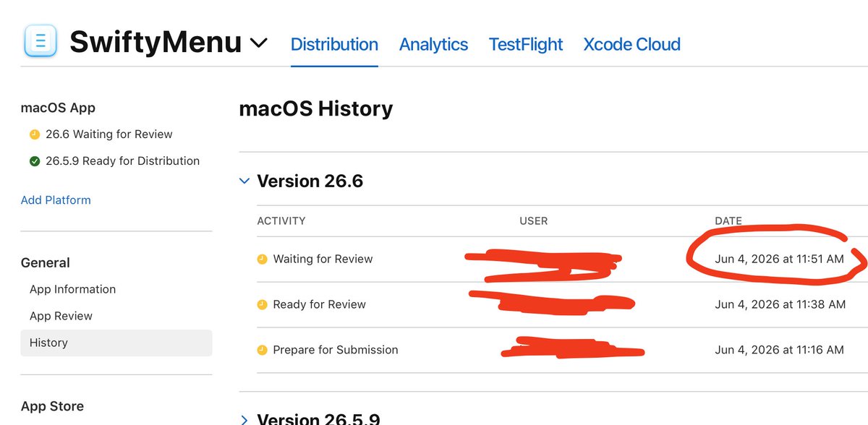Image resolution: width=868 pixels, height=425 pixels.
Task: Select History in the sidebar
Action: coord(116,343)
